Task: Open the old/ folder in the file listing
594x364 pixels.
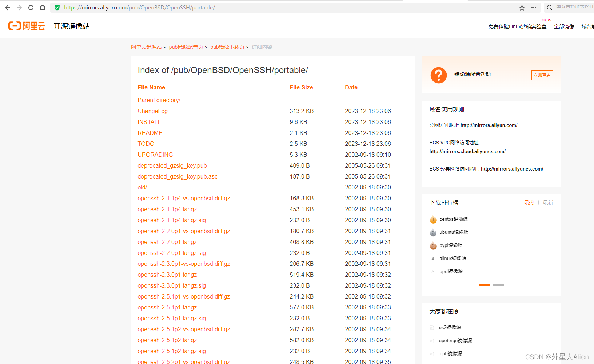Action: 142,187
